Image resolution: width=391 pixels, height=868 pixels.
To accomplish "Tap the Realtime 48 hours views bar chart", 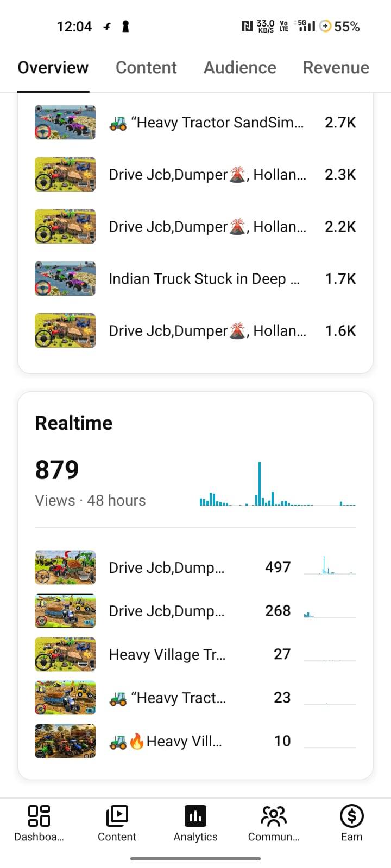I will pyautogui.click(x=278, y=484).
